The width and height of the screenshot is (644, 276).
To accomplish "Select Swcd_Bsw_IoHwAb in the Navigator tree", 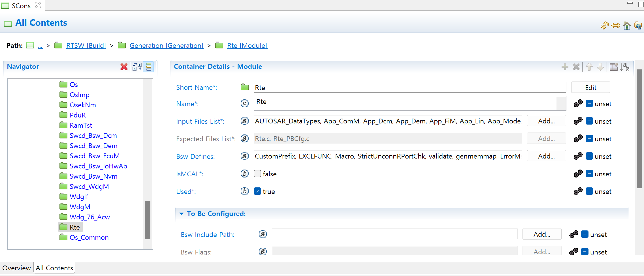I will coord(98,166).
